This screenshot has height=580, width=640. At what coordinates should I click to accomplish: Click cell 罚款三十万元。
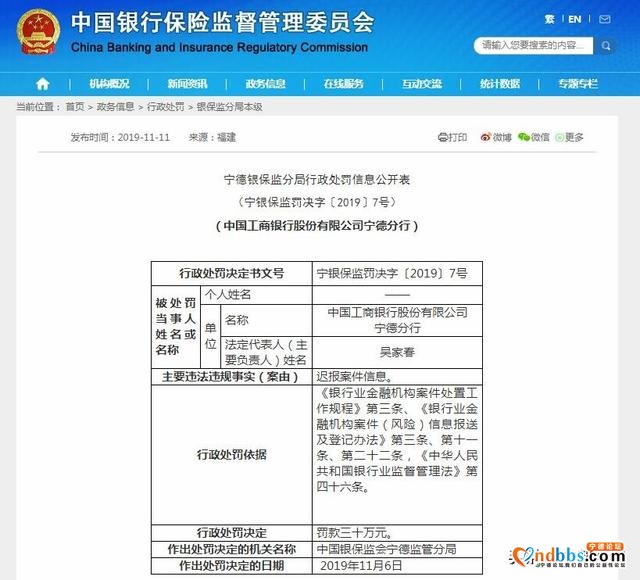[x=354, y=533]
